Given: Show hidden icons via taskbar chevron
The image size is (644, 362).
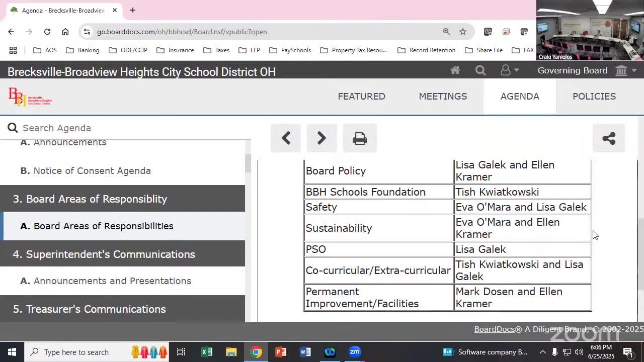Looking at the screenshot, I should pyautogui.click(x=543, y=352).
